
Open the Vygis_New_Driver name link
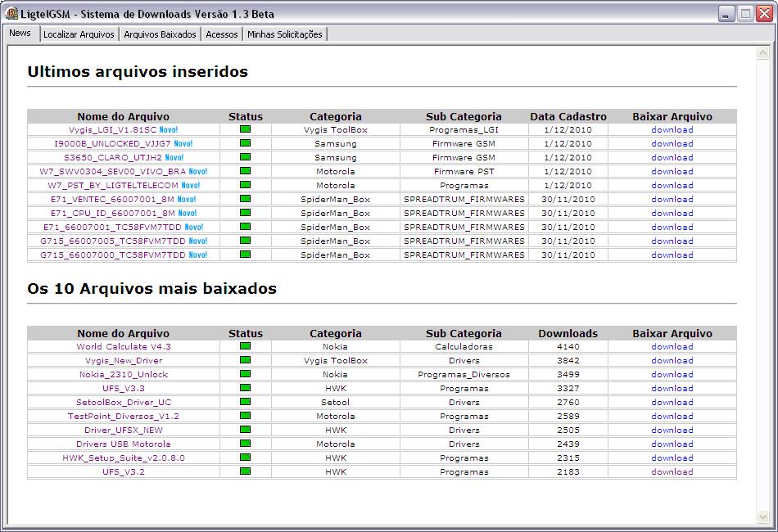[x=124, y=360]
